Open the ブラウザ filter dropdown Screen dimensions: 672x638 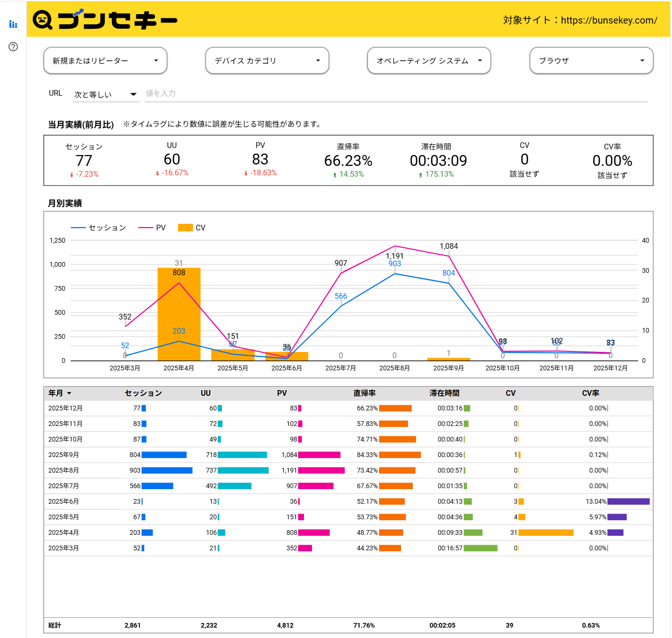591,60
